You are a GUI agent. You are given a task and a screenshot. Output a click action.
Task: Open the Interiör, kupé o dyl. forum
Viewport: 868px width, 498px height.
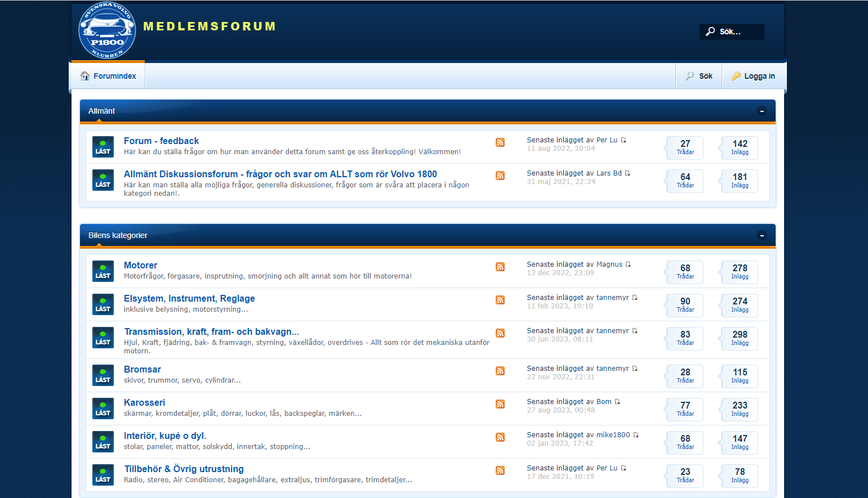click(x=165, y=436)
